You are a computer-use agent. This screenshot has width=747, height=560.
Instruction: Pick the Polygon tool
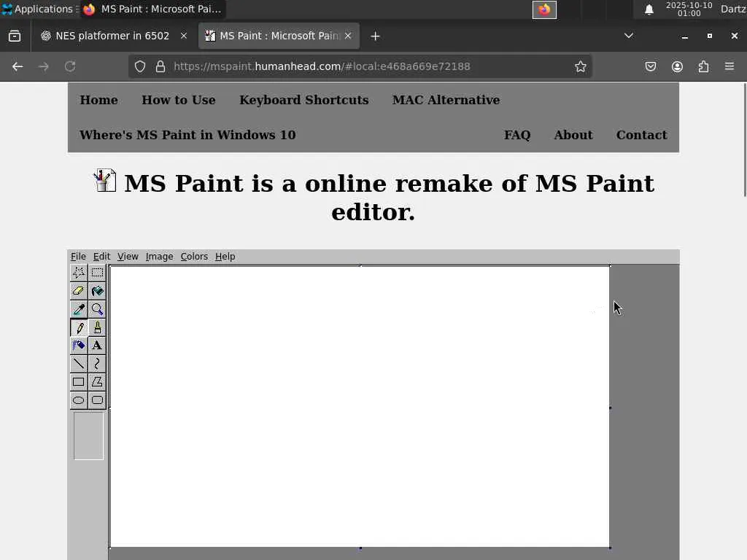pyautogui.click(x=97, y=382)
